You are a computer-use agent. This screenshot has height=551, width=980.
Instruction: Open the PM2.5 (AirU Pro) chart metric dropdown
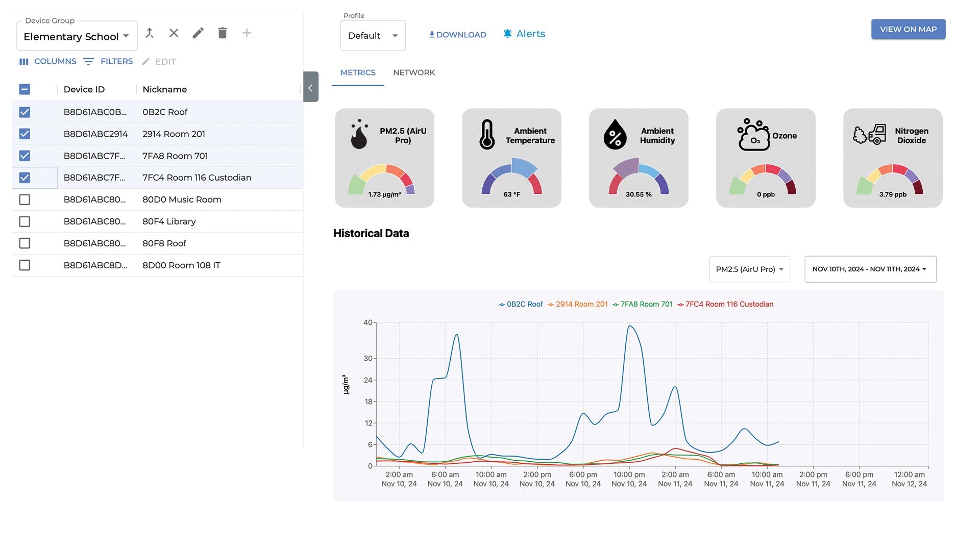pos(749,269)
